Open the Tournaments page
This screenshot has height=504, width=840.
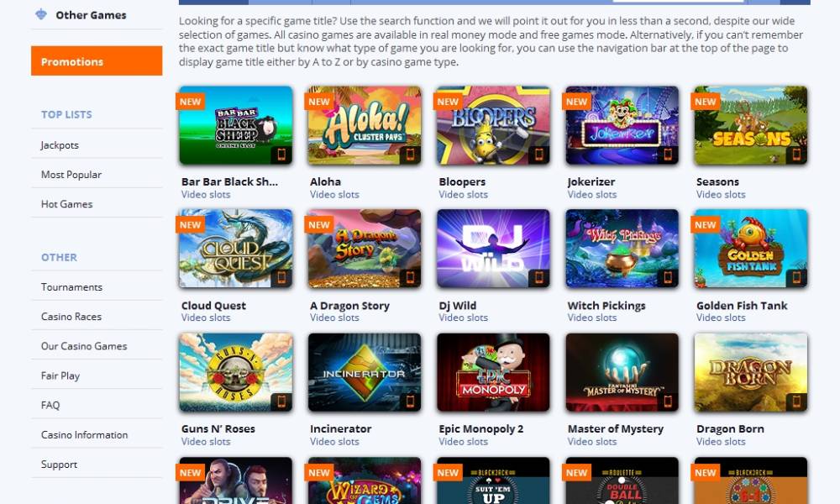point(71,286)
